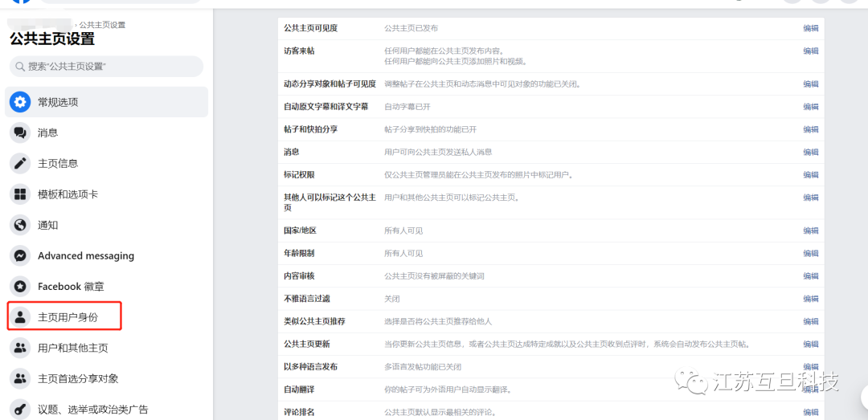Click 编辑 for the 访客发帖 row

coord(810,51)
